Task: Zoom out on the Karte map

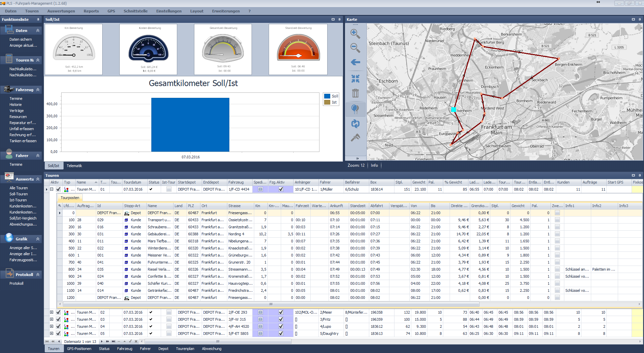Action: point(355,48)
